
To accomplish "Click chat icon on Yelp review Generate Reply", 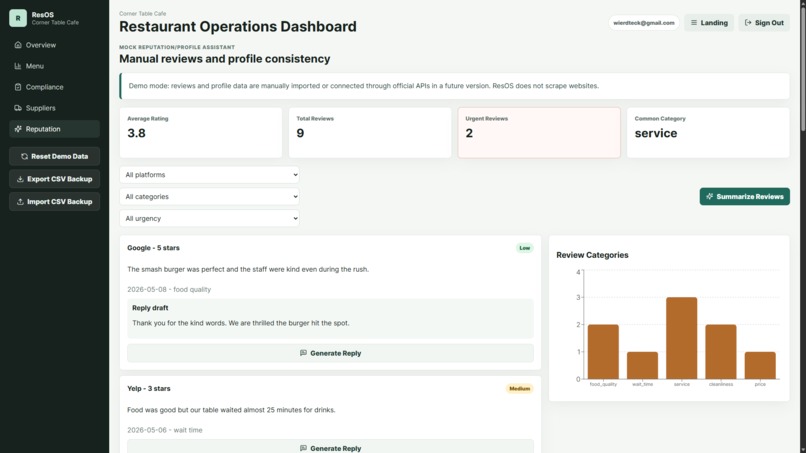I will click(303, 448).
